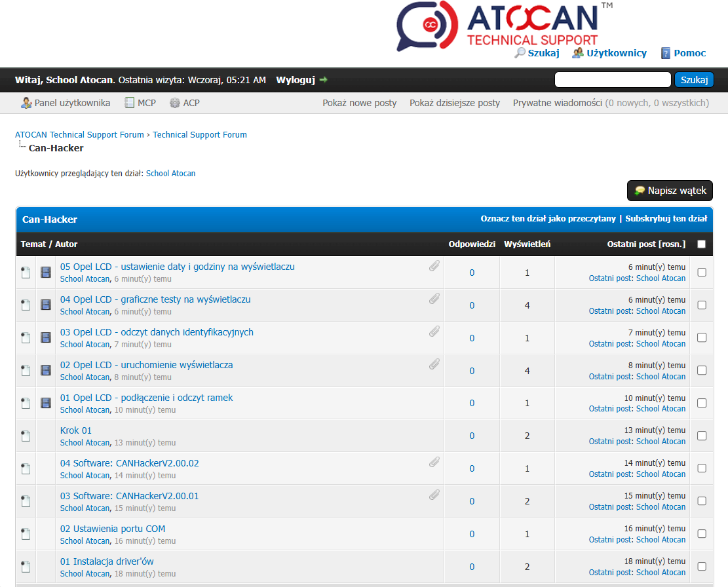Click the magnifier icon beside Szukaj
728x587 pixels.
pos(520,53)
